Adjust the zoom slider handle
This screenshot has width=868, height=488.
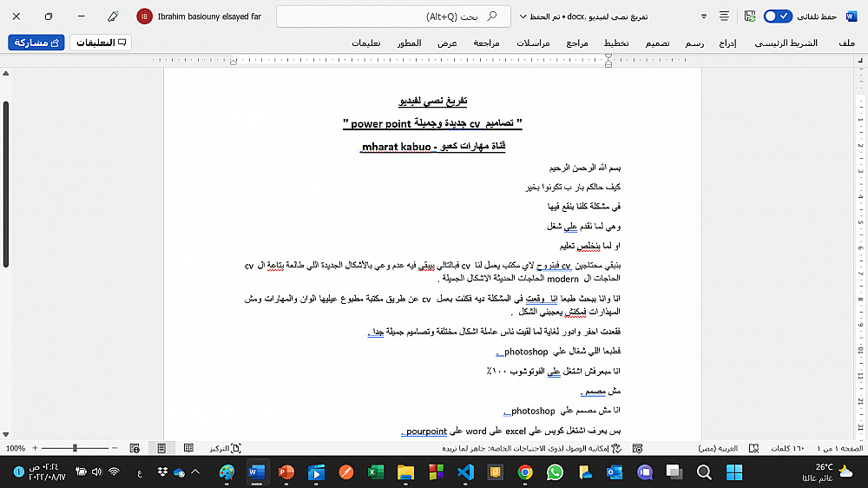tap(75, 447)
